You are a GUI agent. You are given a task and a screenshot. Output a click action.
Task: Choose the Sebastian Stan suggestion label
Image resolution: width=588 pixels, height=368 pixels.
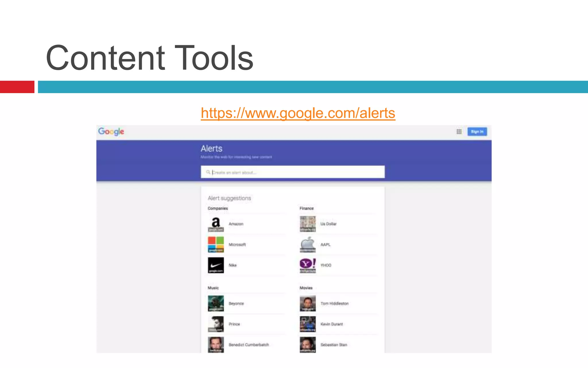pyautogui.click(x=334, y=345)
